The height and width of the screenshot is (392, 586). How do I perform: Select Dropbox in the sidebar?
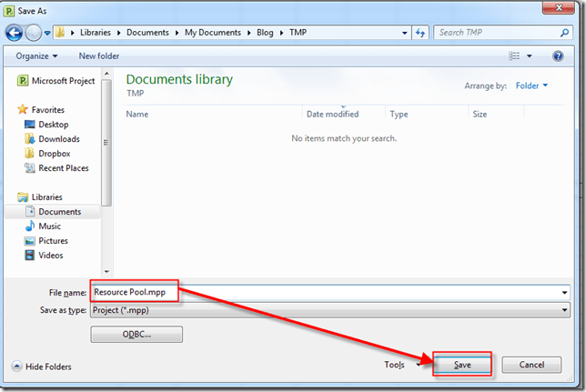[x=54, y=154]
